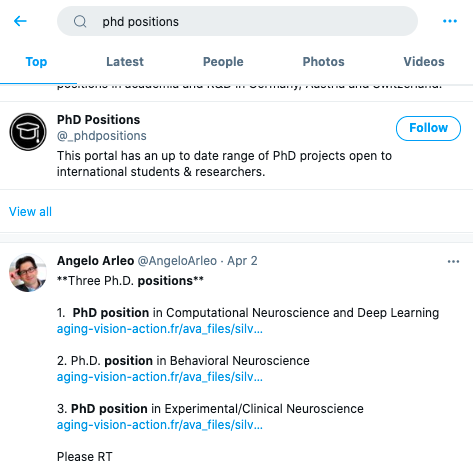This screenshot has width=473, height=461.
Task: Open PhD Positions graduation cap avatar
Action: coord(28,132)
